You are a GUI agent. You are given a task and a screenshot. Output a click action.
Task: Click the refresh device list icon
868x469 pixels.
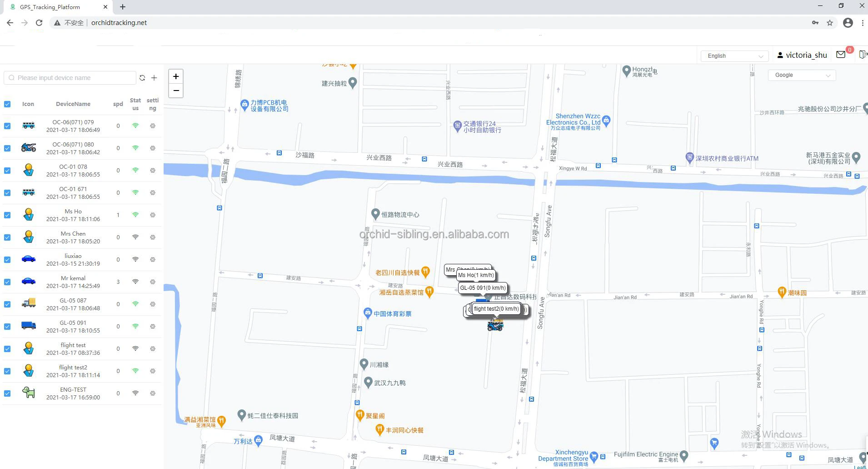pos(142,78)
